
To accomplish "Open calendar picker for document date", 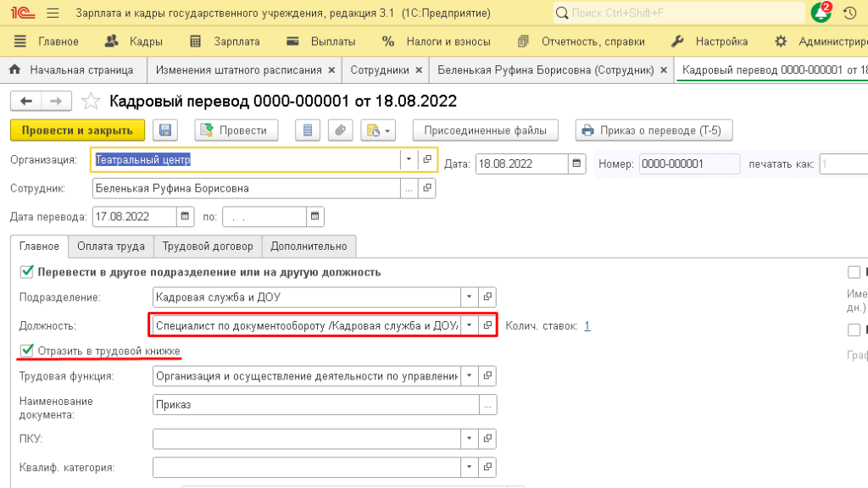I will click(577, 164).
